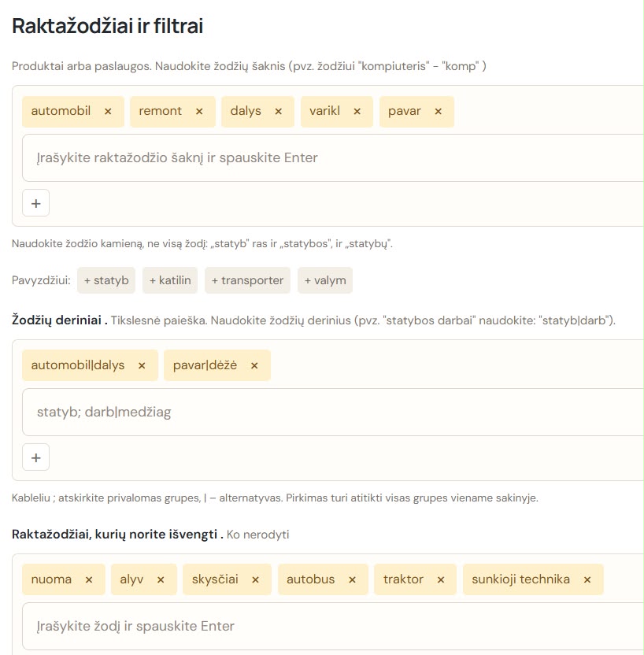The height and width of the screenshot is (655, 644).
Task: Click the plus button under keyword root input
Action: [36, 203]
